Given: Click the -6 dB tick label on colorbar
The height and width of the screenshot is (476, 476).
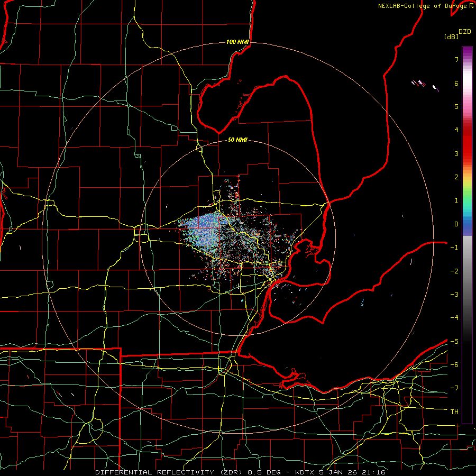Looking at the screenshot, I should point(454,365).
